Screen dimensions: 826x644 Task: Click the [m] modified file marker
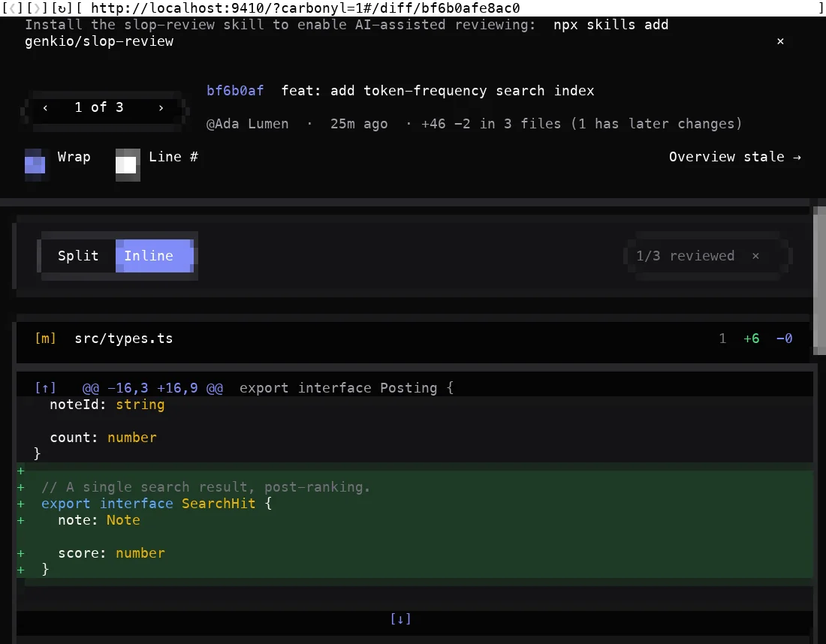coord(45,339)
